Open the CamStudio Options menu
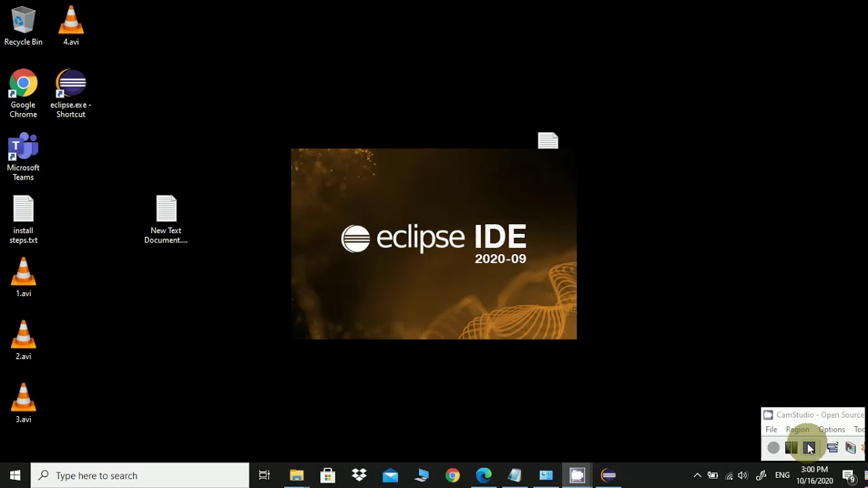868x488 pixels. coord(831,430)
